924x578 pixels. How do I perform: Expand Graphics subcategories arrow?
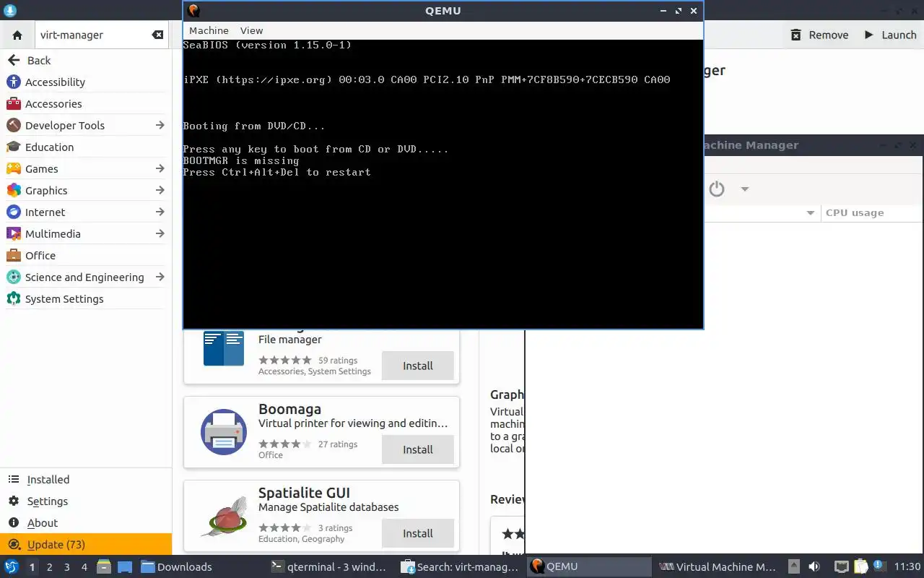click(x=160, y=190)
